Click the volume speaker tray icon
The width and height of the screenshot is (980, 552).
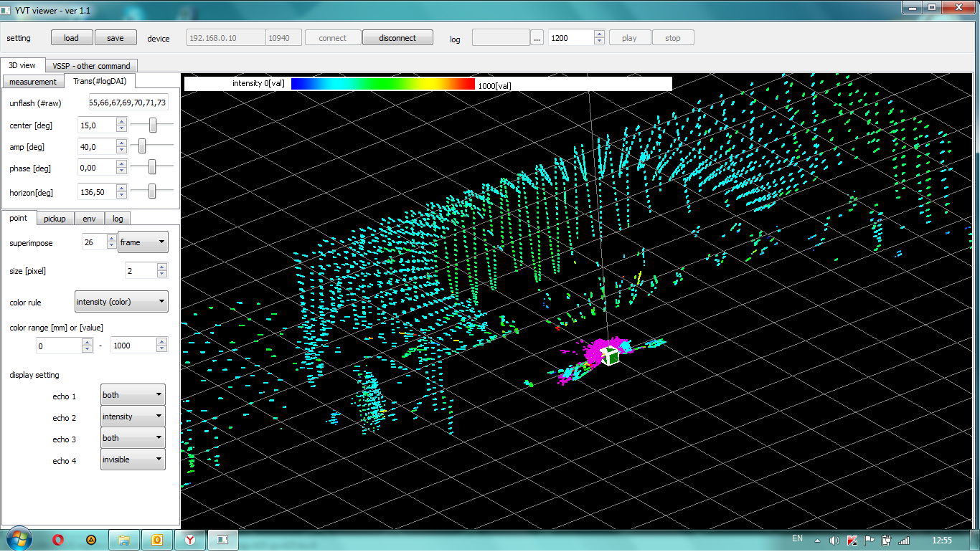point(834,540)
